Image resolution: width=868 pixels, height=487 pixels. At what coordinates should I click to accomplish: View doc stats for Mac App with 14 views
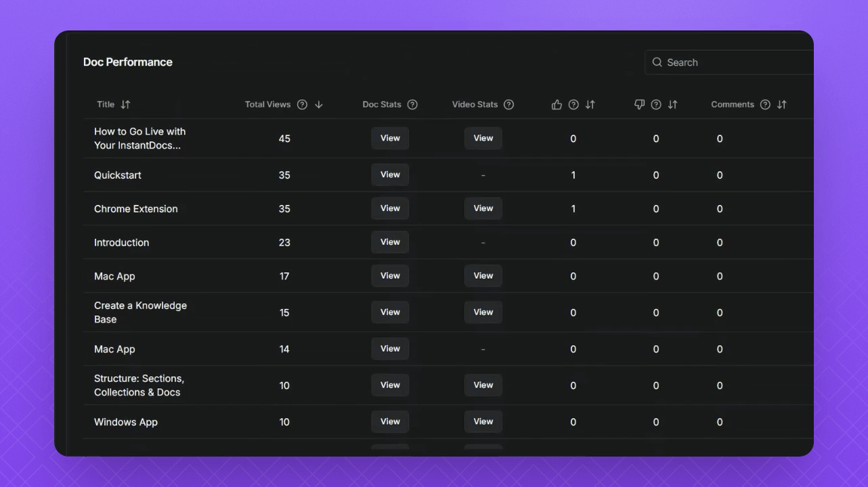[390, 349]
